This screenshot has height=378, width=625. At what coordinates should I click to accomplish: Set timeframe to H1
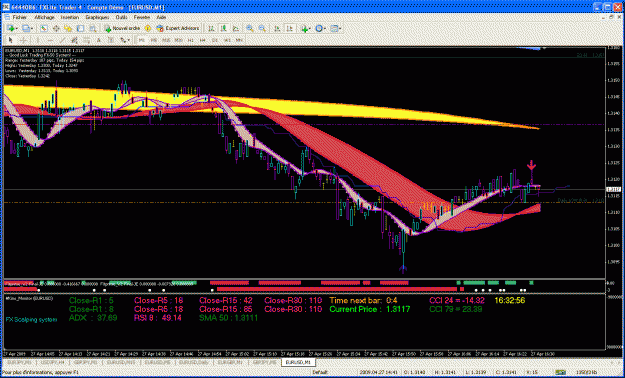tap(190, 40)
